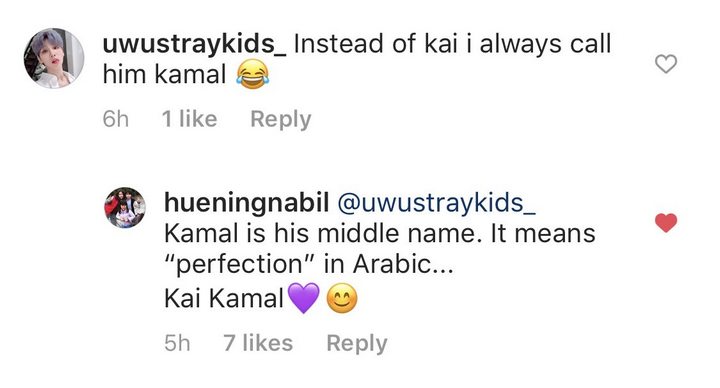The width and height of the screenshot is (720, 388).
Task: Like the uwustraykids_ comment with the outline heart
Action: coord(665,64)
